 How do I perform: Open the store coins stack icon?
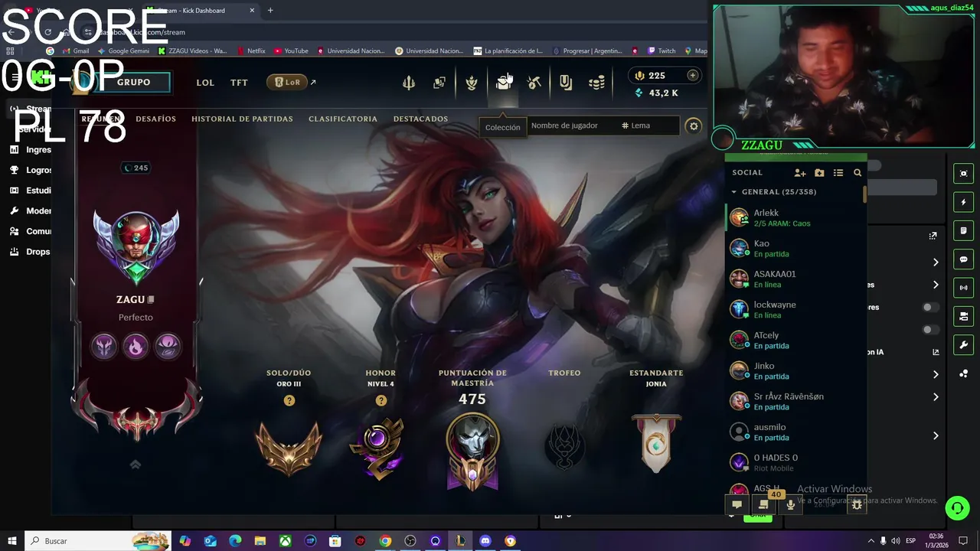(596, 83)
